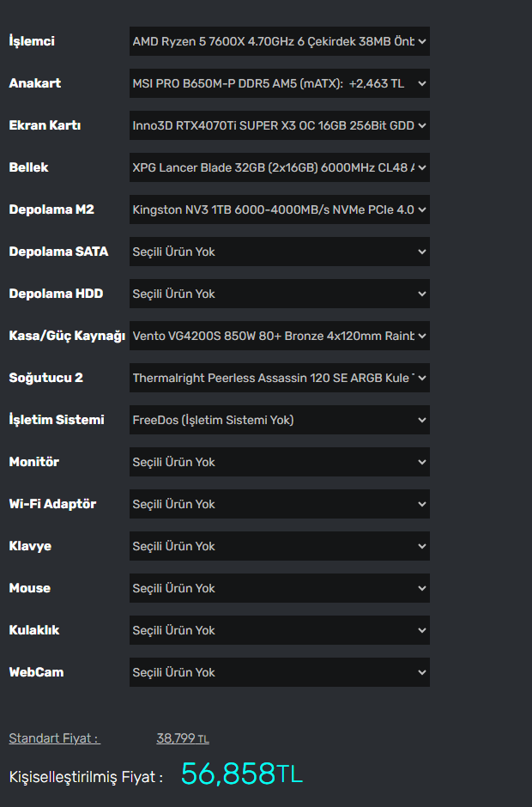Click the 56,858 TL customized price
Screen dimensions: 532x807
[x=241, y=774]
